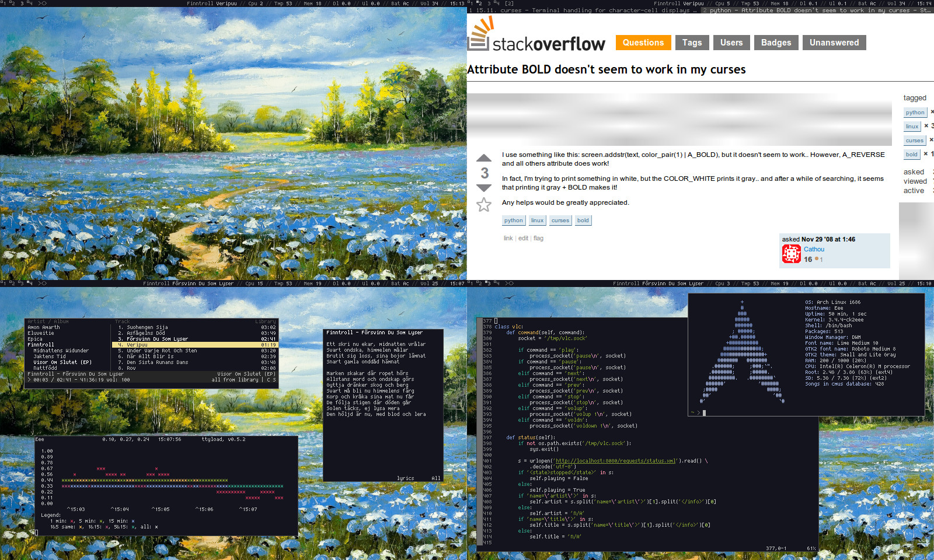
Task: Mark the question as favorite with star
Action: click(x=484, y=205)
